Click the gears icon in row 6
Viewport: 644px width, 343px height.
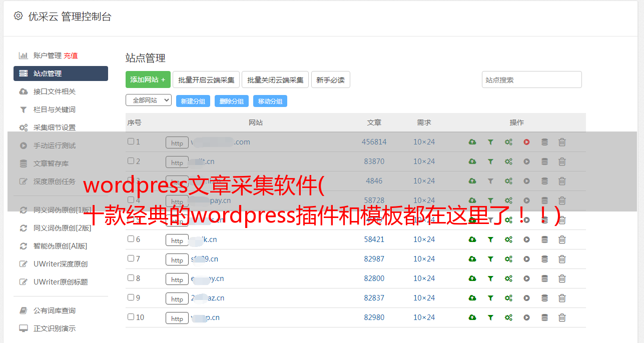tap(508, 239)
